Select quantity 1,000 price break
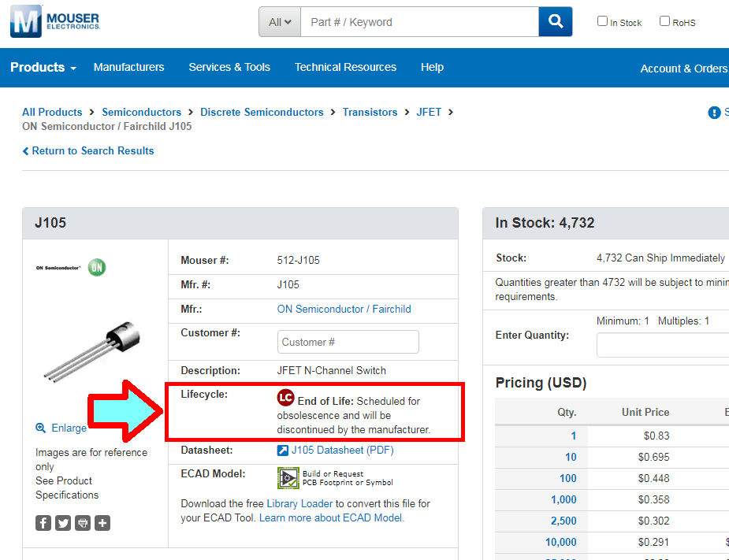Viewport: 729px width, 560px height. pyautogui.click(x=563, y=500)
